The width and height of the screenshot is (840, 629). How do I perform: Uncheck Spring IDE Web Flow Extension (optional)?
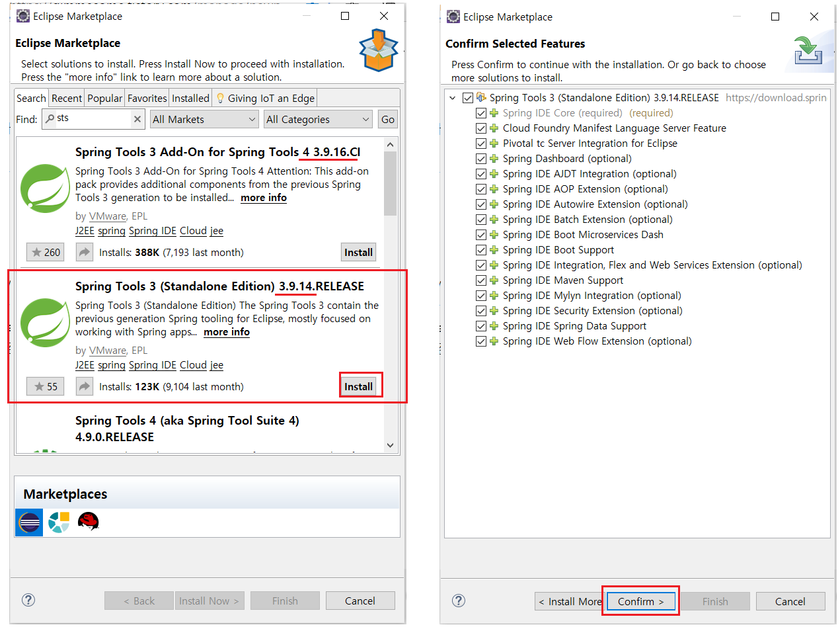click(x=481, y=341)
